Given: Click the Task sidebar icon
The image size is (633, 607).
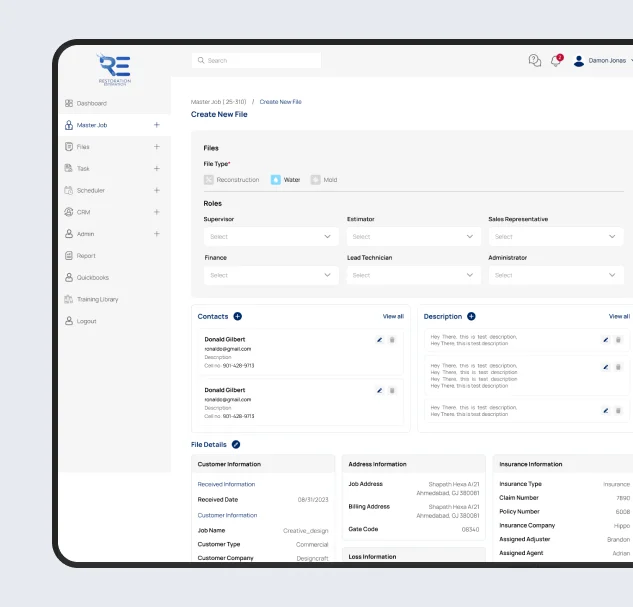Looking at the screenshot, I should 69,168.
